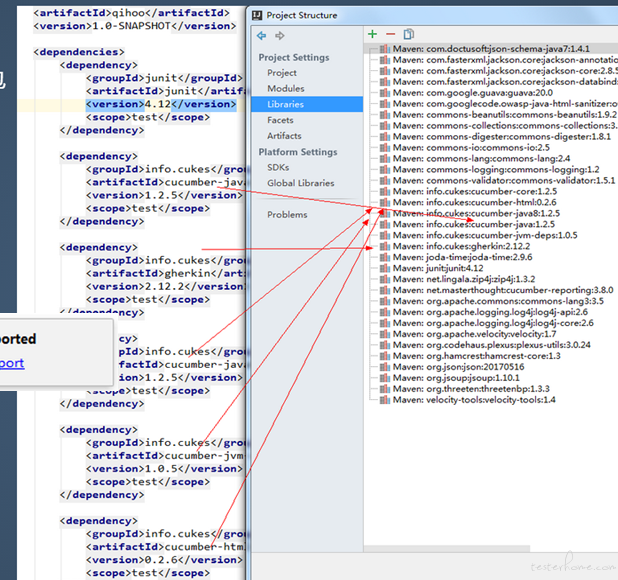Open Global Libraries platform settings
This screenshot has width=618, height=580.
[300, 183]
